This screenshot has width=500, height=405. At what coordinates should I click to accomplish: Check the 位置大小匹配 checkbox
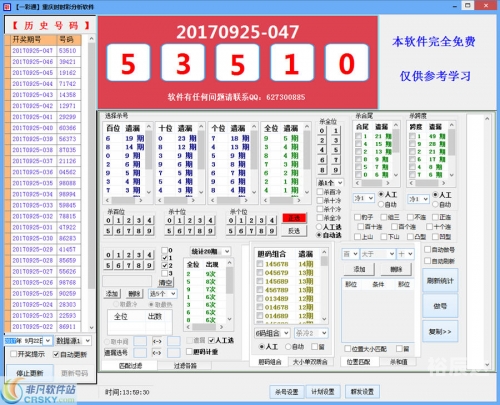348,349
